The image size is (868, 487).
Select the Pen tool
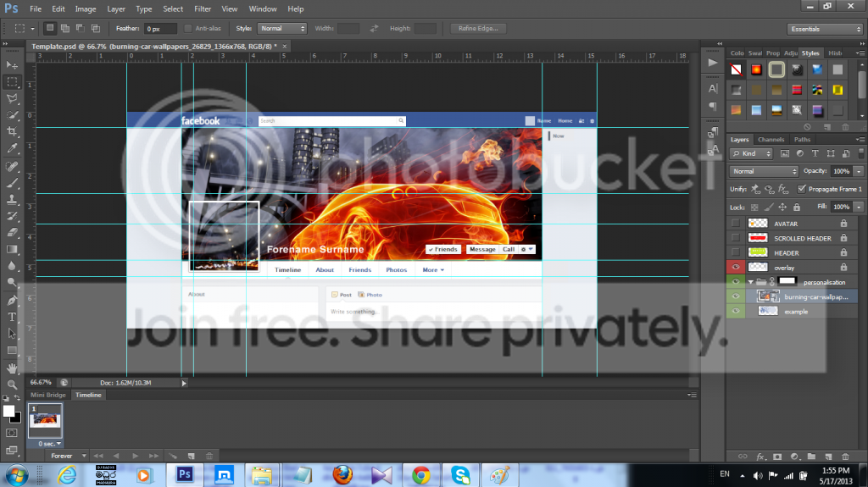[12, 301]
